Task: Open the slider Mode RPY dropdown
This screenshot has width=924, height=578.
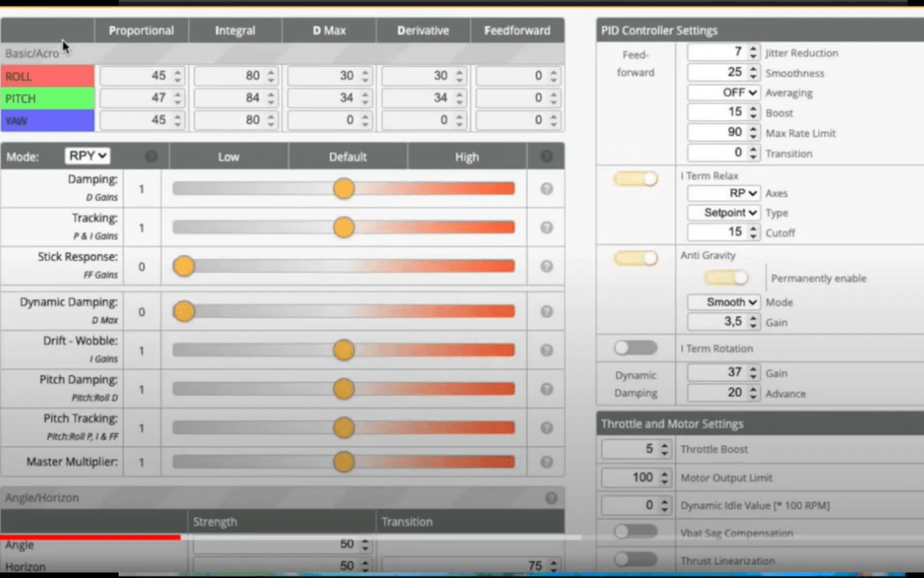Action: [87, 156]
